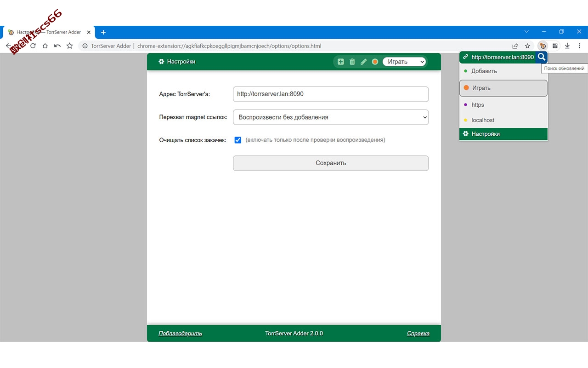The width and height of the screenshot is (588, 368).
Task: Open the Справка link in footer
Action: 418,333
